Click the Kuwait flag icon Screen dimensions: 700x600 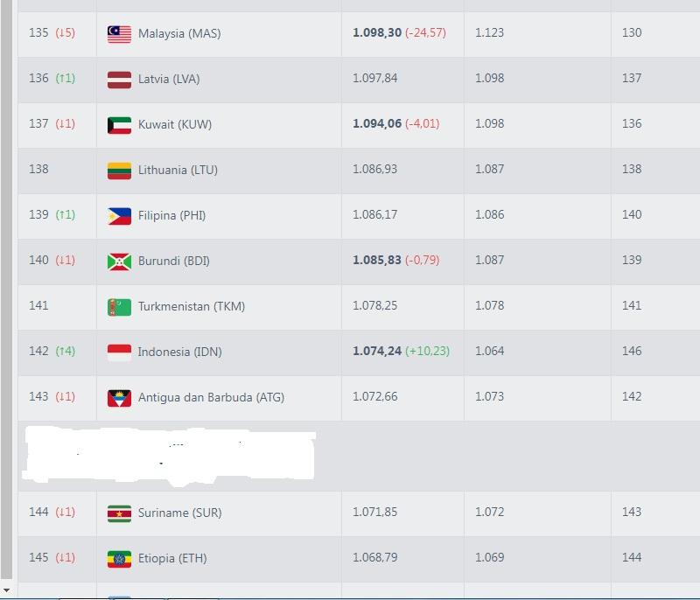point(119,124)
